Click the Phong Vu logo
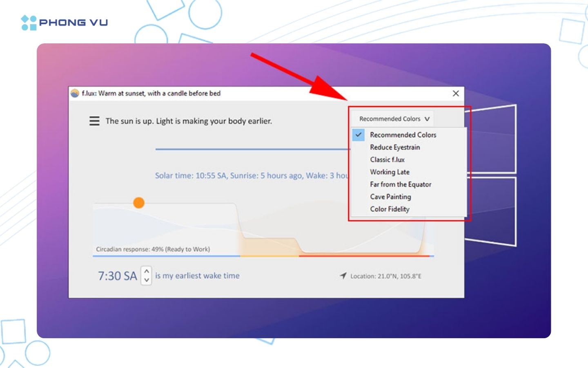Image resolution: width=588 pixels, height=368 pixels. [x=65, y=22]
